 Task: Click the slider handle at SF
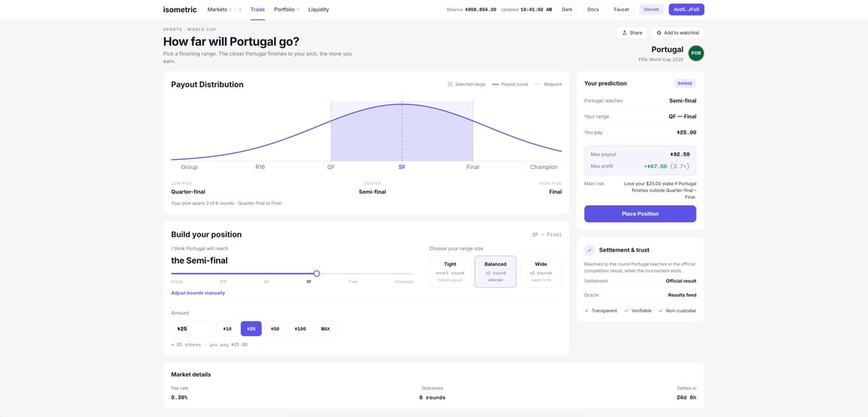point(317,273)
